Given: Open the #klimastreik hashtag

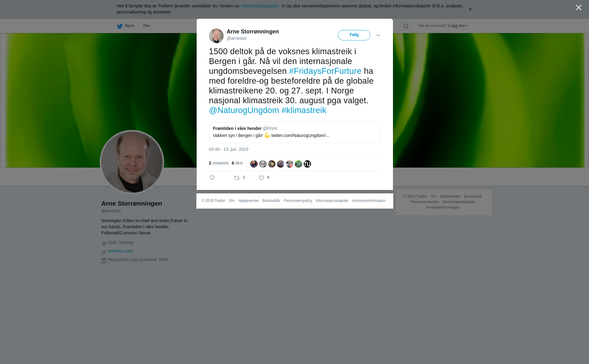Looking at the screenshot, I should (x=304, y=110).
